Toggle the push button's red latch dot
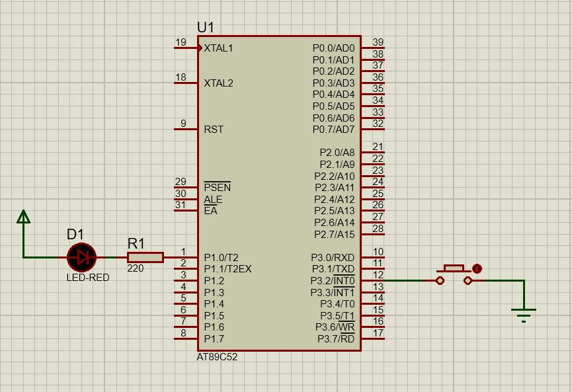 477,268
